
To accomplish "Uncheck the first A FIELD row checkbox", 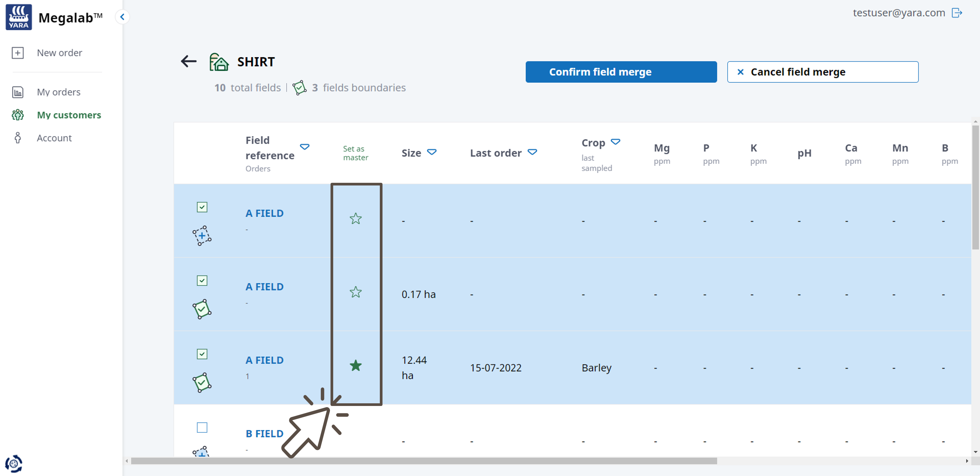I will coord(202,207).
